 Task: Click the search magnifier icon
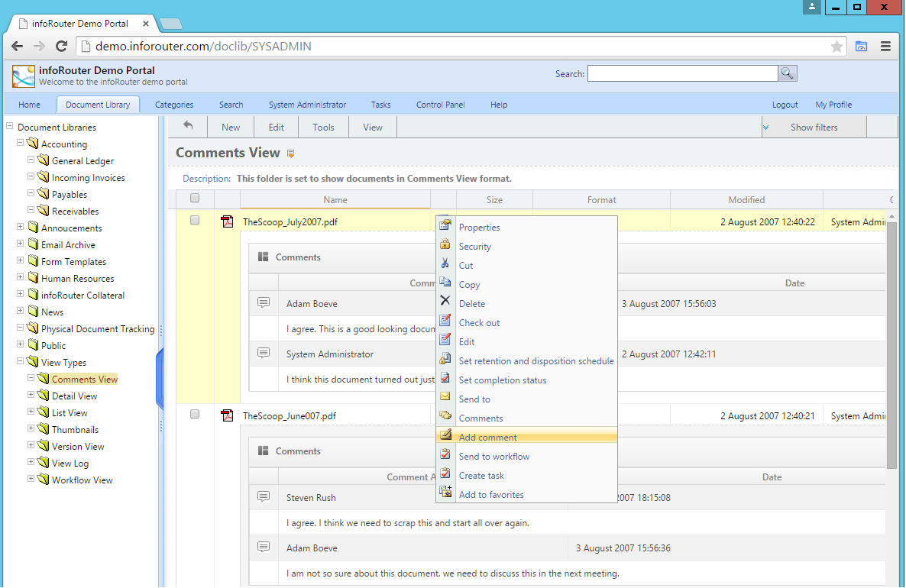pos(788,73)
